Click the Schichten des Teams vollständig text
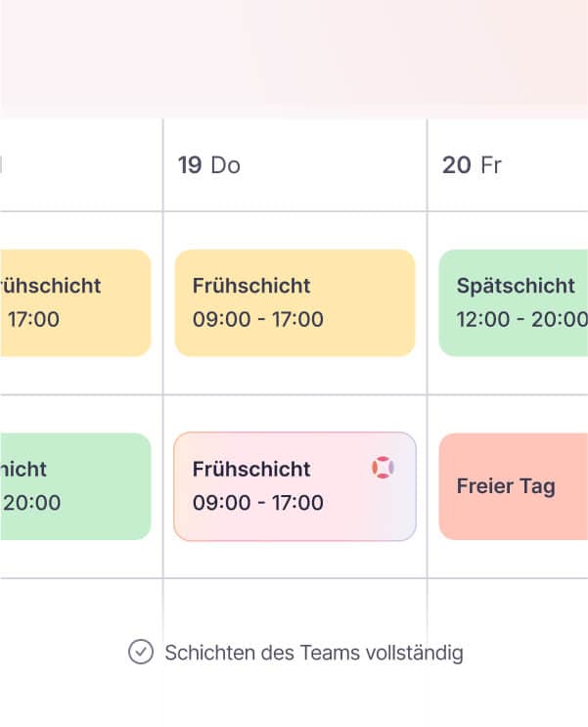Image resolution: width=588 pixels, height=727 pixels. pos(314,653)
